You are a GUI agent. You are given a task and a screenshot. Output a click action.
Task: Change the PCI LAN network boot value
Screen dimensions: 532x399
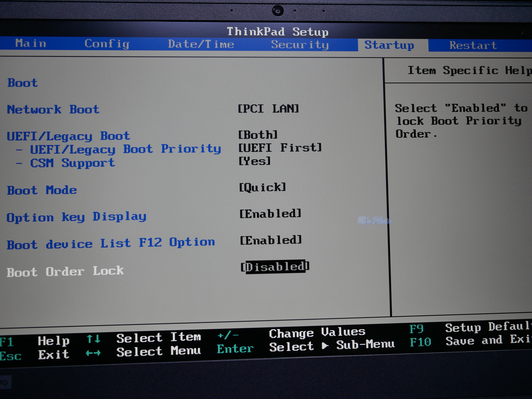point(268,109)
